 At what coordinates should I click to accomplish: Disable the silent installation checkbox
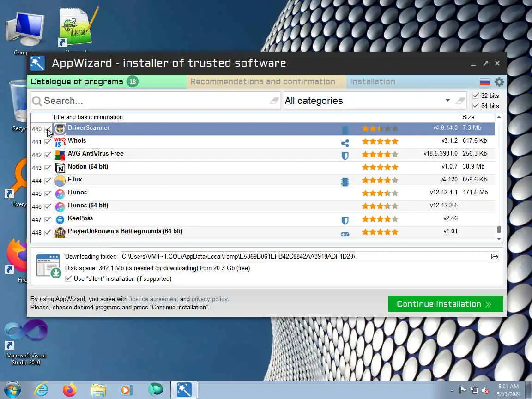68,278
